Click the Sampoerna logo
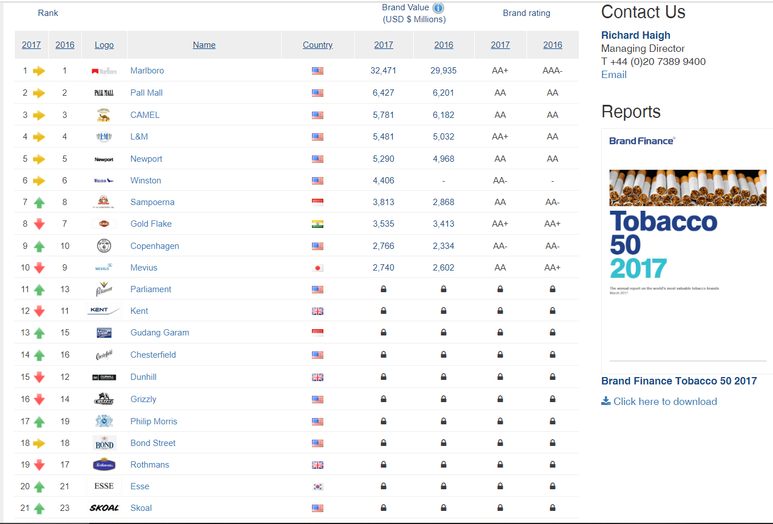This screenshot has width=773, height=524. tap(104, 202)
